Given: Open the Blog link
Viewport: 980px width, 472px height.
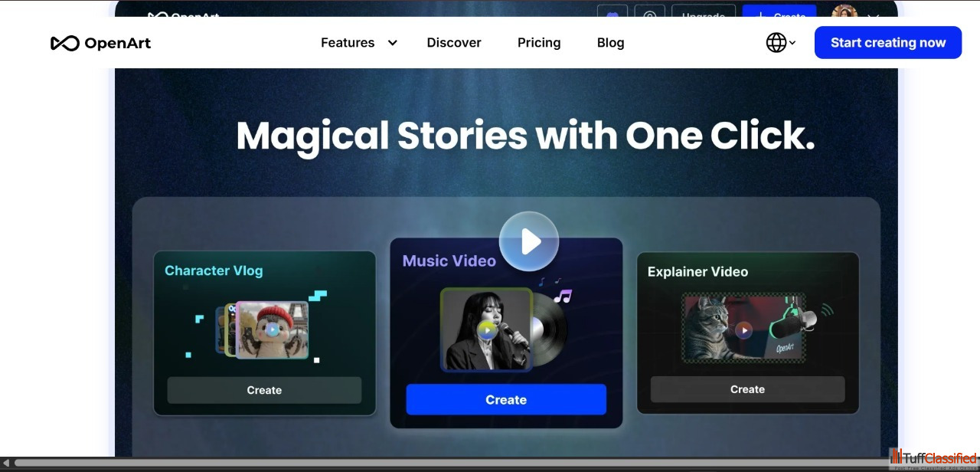Looking at the screenshot, I should [610, 43].
